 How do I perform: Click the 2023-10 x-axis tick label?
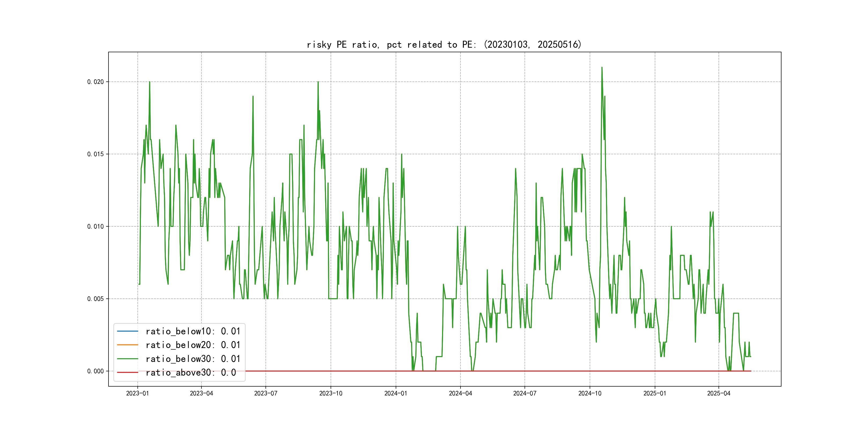click(x=331, y=394)
